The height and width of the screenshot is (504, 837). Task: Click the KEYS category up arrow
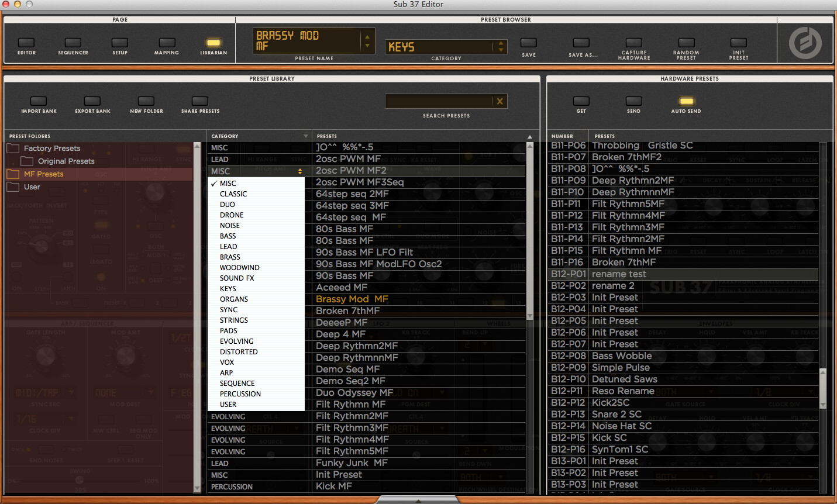click(x=501, y=43)
